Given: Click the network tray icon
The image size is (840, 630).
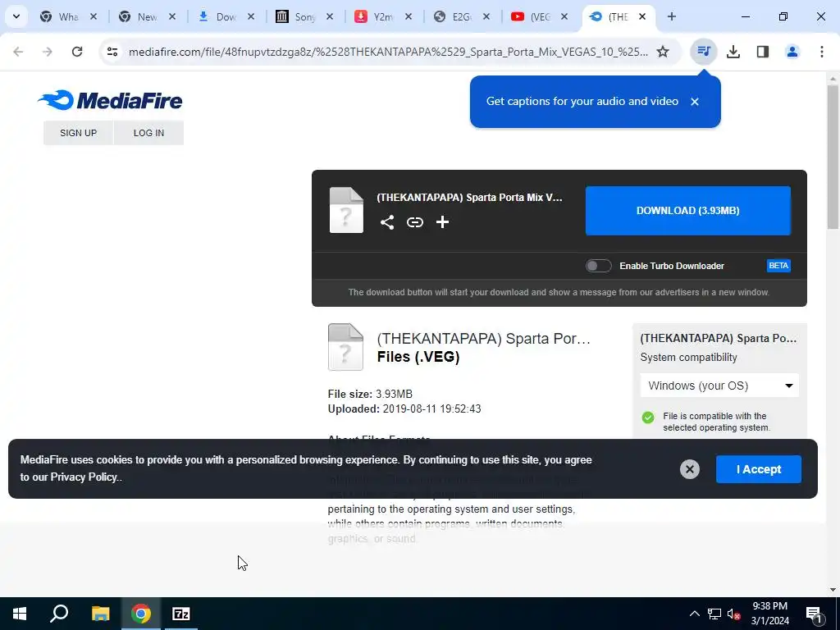Looking at the screenshot, I should tap(714, 614).
